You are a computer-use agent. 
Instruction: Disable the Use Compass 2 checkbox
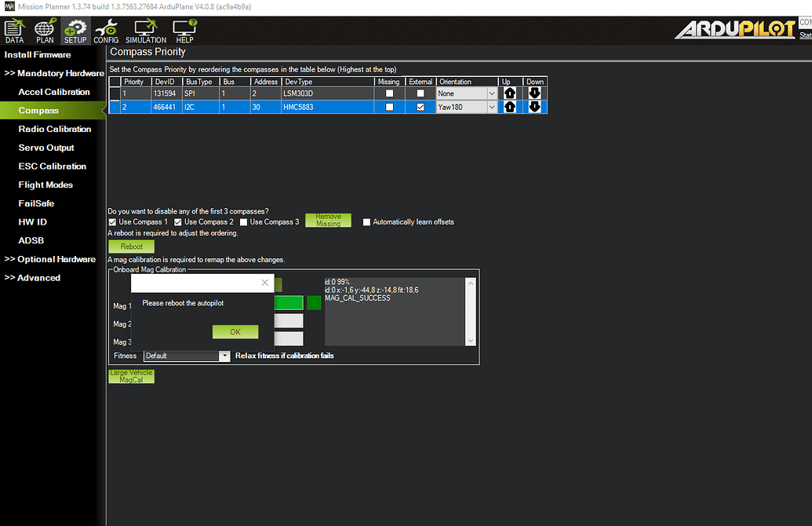(178, 221)
